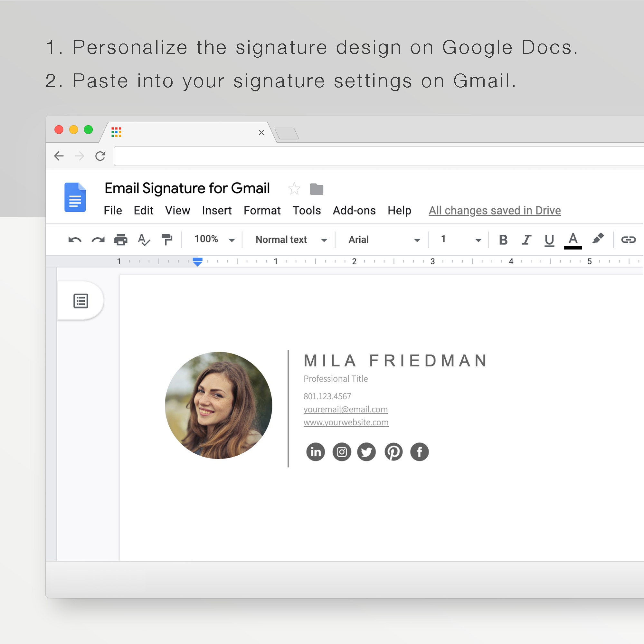Click the Redo arrow in toolbar
This screenshot has height=644, width=644.
click(98, 240)
